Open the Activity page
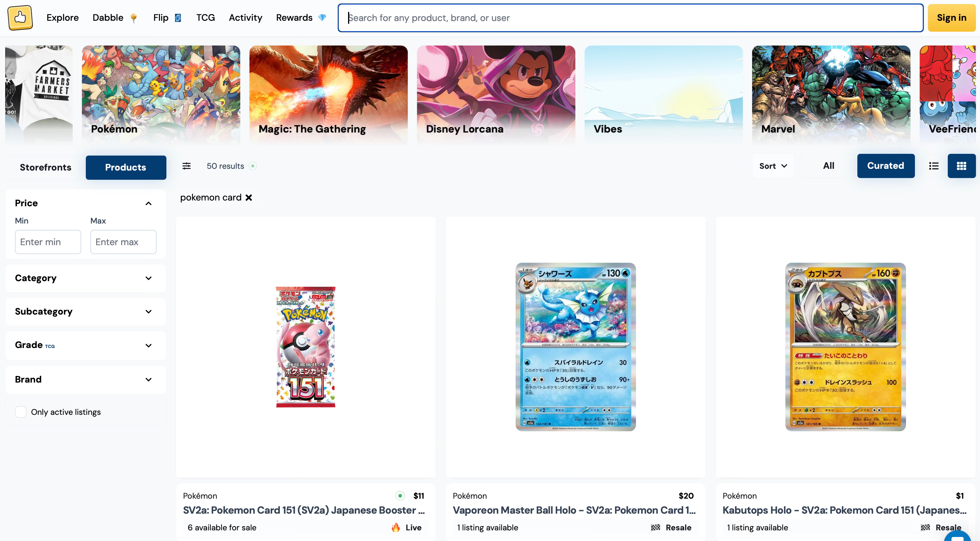Viewport: 980px width, 541px height. 245,18
